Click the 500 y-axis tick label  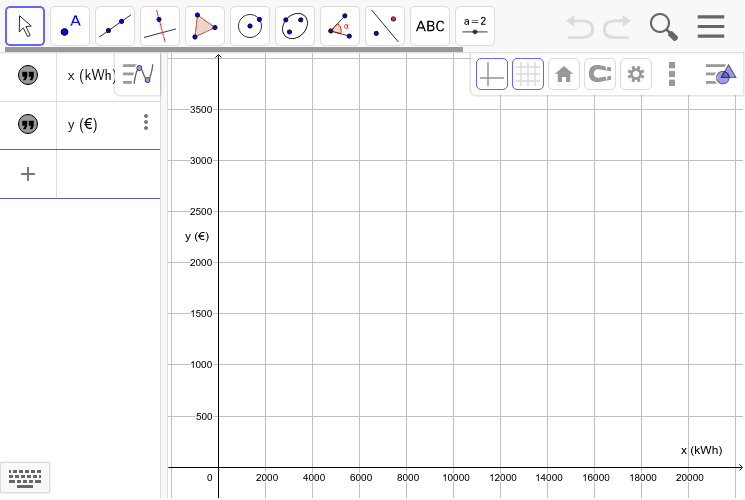(204, 417)
